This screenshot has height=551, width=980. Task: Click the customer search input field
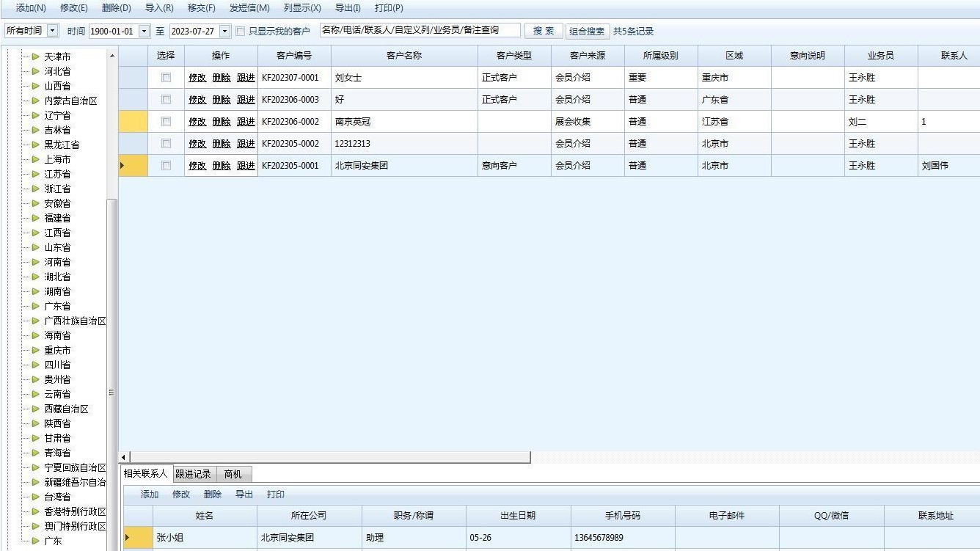(420, 31)
